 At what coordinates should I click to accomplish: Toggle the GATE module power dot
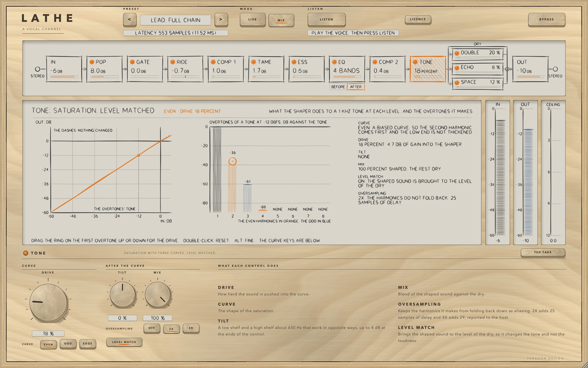pyautogui.click(x=132, y=62)
